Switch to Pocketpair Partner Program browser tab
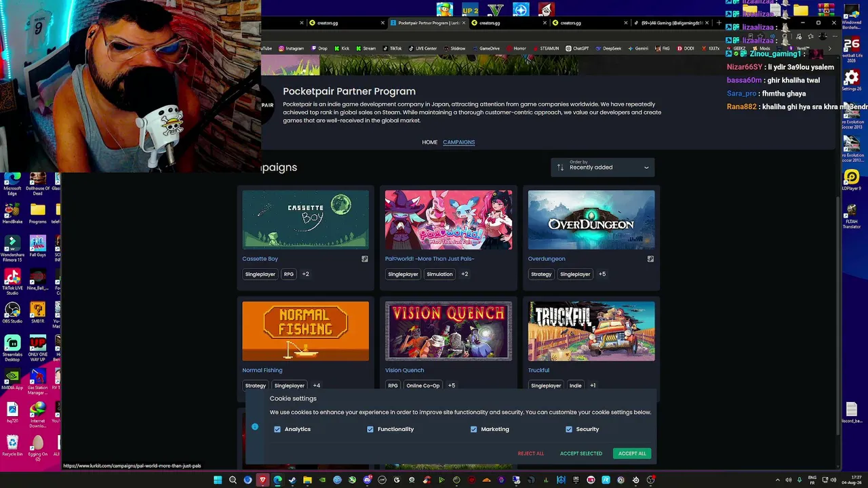The height and width of the screenshot is (488, 868). 427,23
